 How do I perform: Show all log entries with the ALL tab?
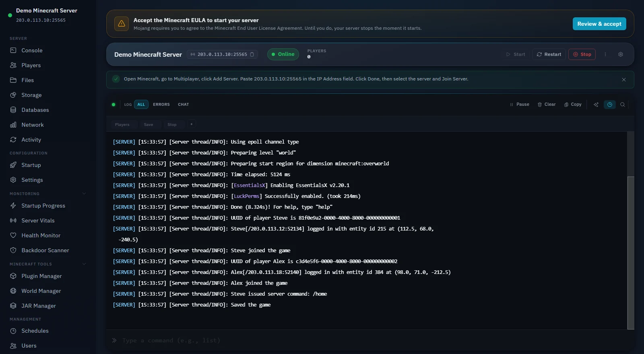coord(141,105)
